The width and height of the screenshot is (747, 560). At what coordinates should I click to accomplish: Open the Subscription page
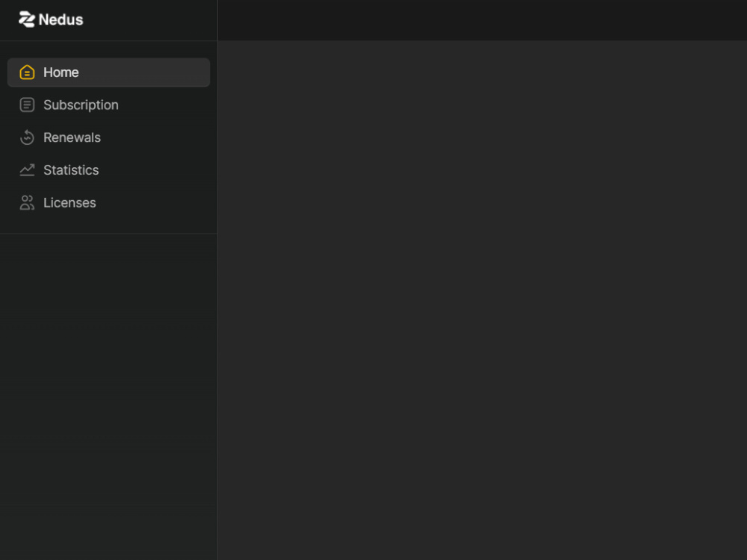point(108,105)
